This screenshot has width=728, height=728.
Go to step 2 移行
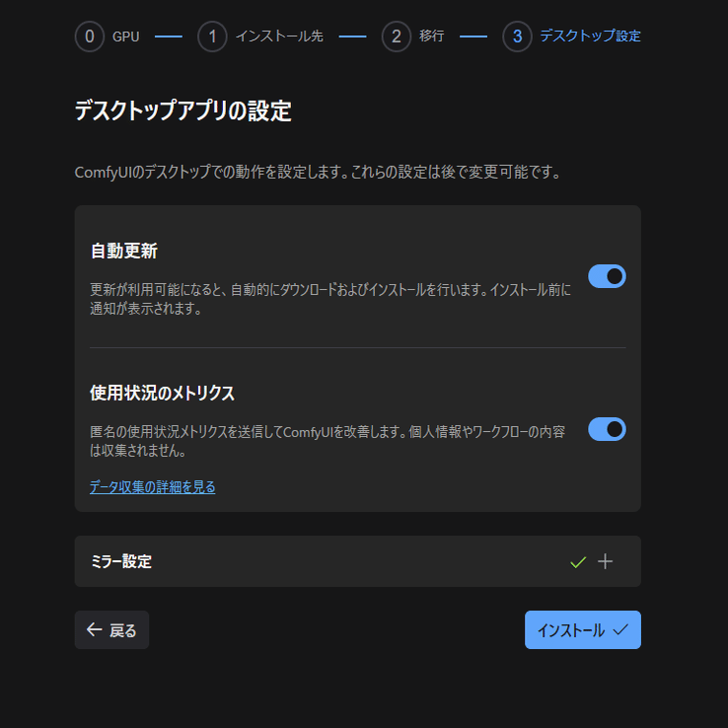click(413, 36)
